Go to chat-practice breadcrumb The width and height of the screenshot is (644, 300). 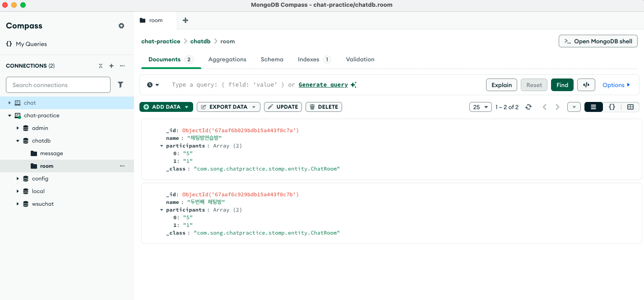[161, 41]
